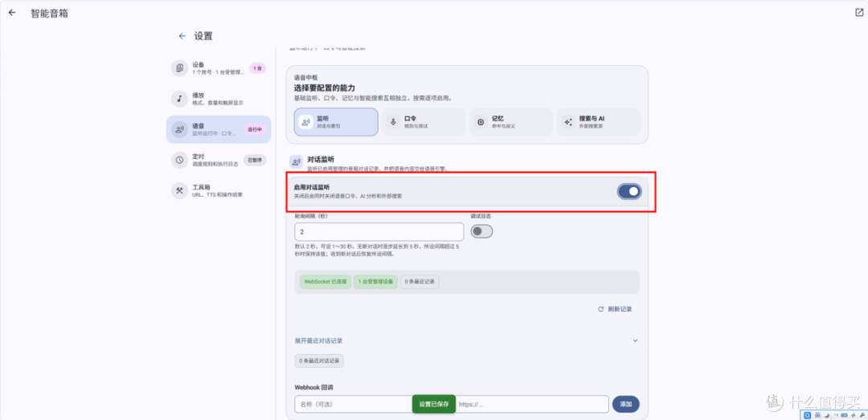868x420 pixels.
Task: Toggle punctuation mode in IME toolbar
Action: (836, 415)
